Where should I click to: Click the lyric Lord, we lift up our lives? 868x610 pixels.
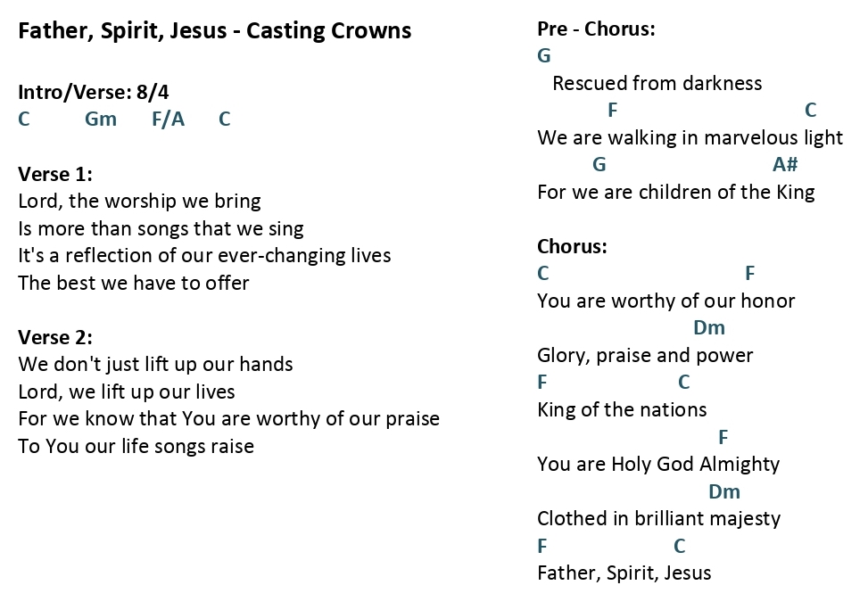click(127, 392)
